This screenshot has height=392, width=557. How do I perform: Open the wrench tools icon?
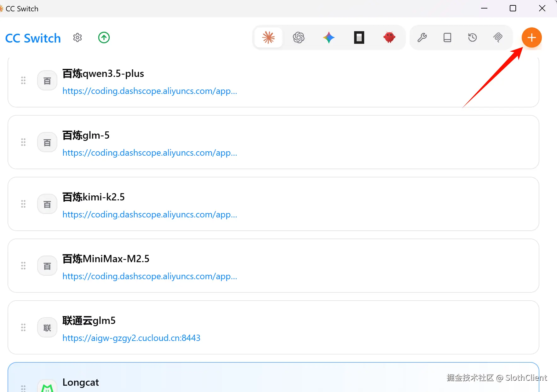tap(422, 37)
